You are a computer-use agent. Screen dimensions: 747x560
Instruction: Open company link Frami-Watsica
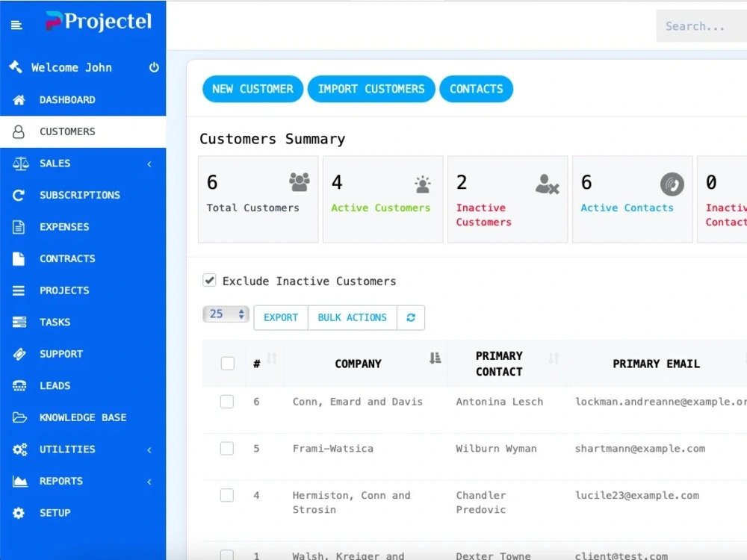[x=333, y=449]
